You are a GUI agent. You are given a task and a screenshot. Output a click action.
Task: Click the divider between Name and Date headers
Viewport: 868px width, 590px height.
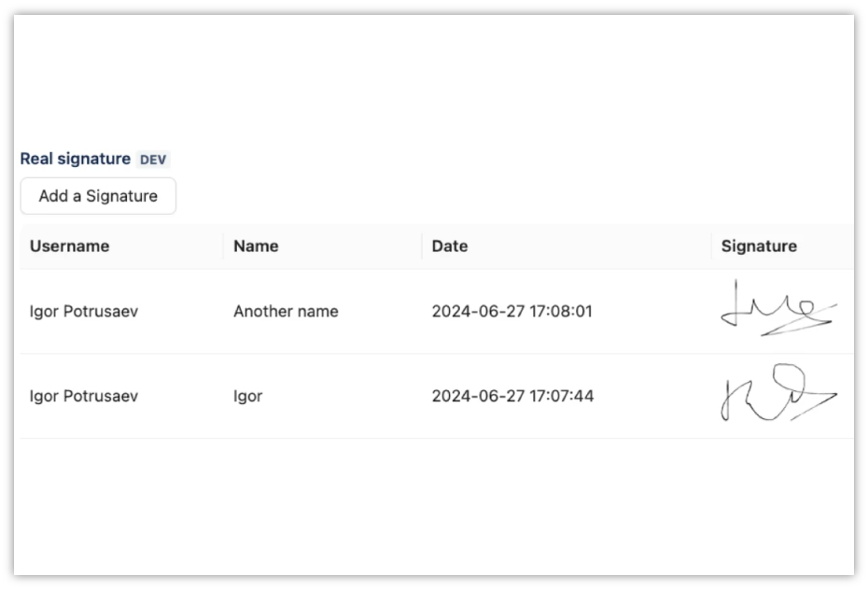click(422, 246)
